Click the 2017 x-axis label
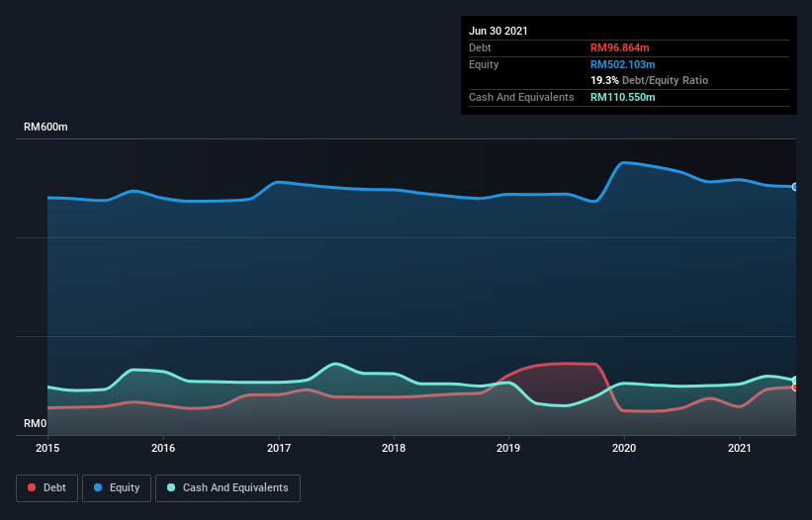 click(x=279, y=448)
